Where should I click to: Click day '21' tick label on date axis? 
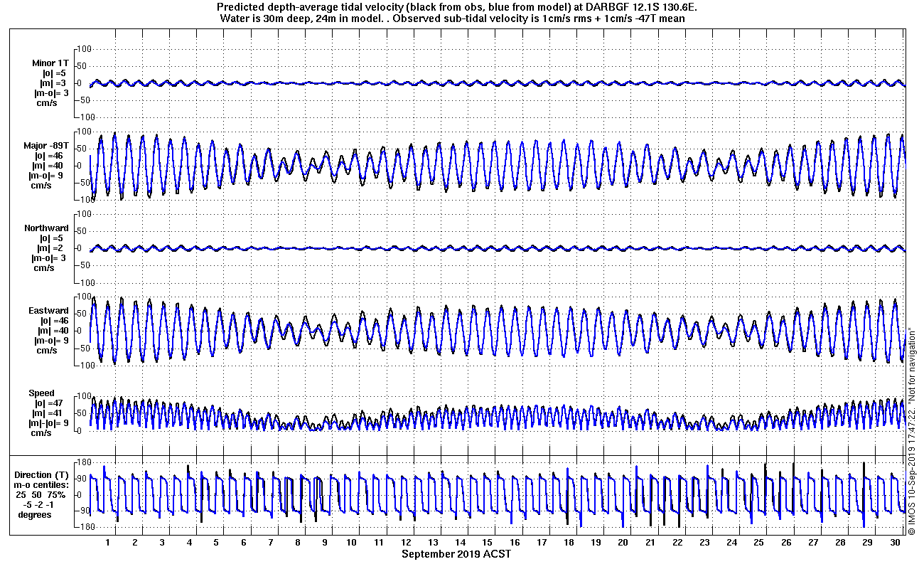click(x=650, y=543)
